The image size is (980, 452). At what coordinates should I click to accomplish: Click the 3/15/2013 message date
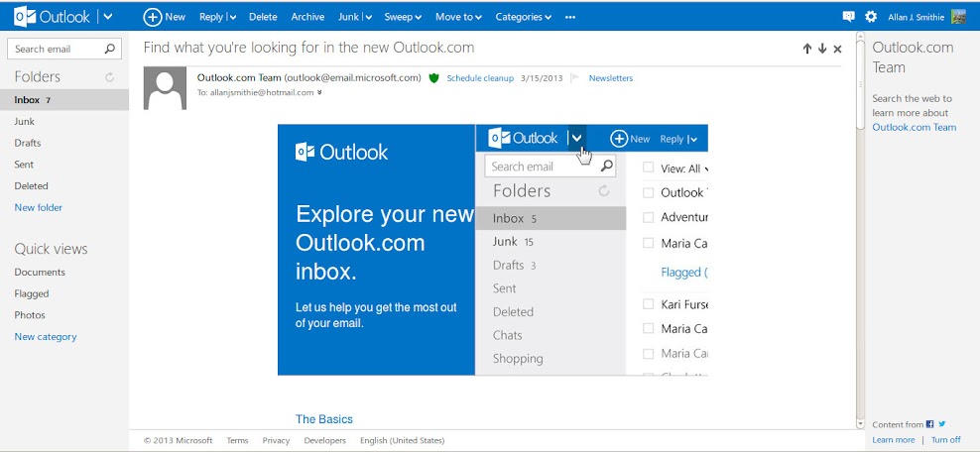point(542,78)
